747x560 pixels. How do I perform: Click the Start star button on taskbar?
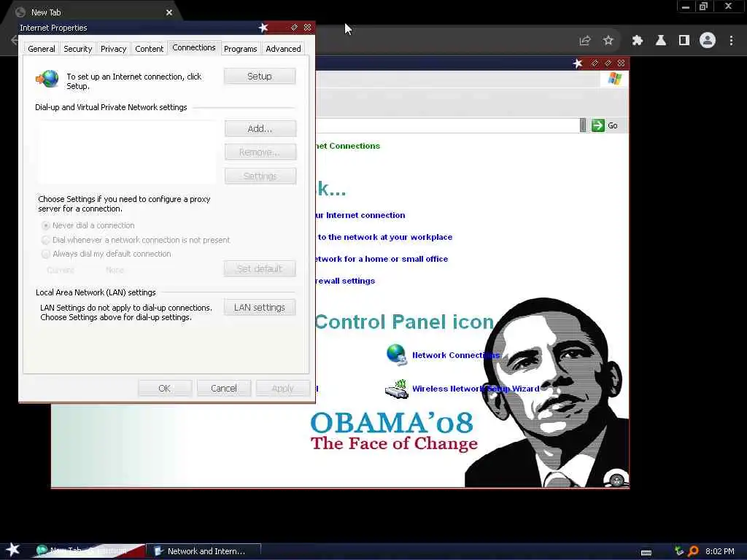[x=13, y=550]
